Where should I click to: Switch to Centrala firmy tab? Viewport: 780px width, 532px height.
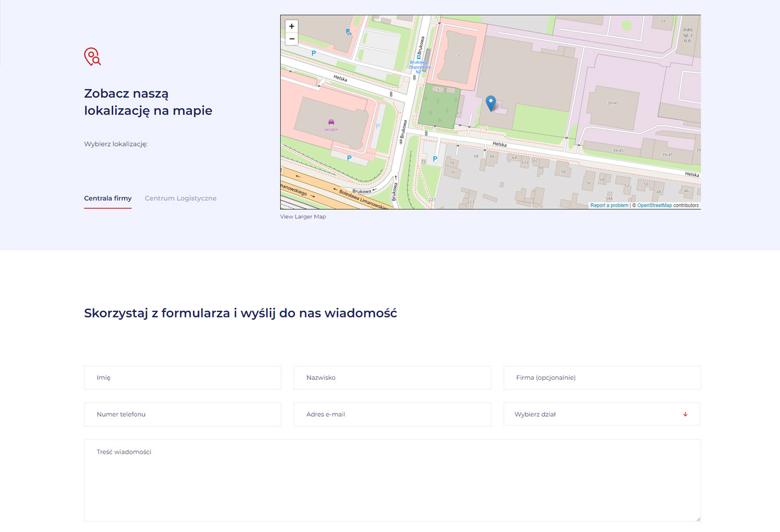[x=108, y=198]
